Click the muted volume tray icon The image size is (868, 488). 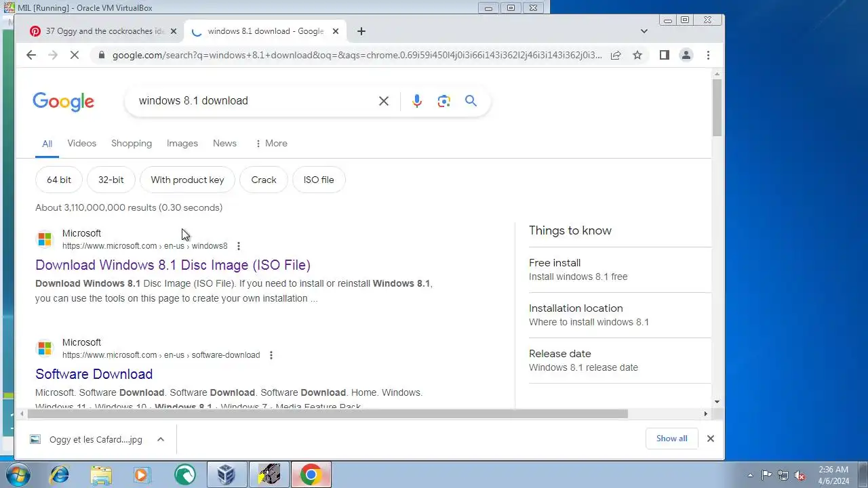(x=800, y=475)
